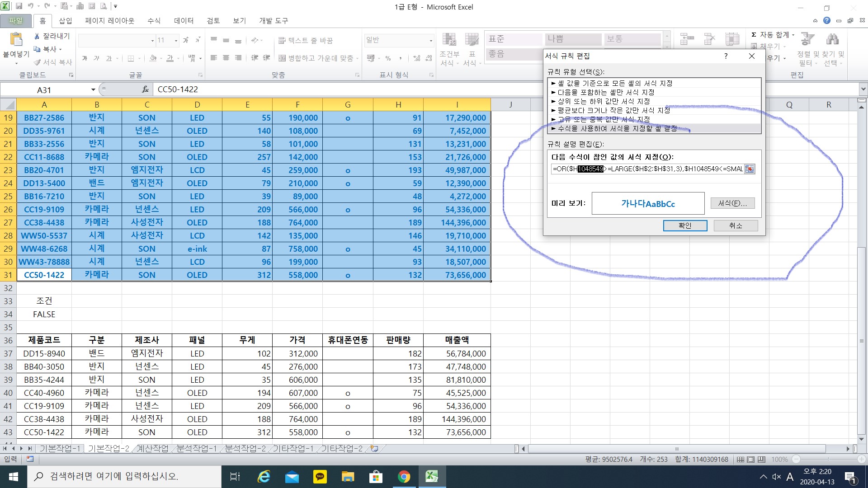The height and width of the screenshot is (488, 868).
Task: Open the 수식 (Formulas) ribbon tab
Action: tap(154, 21)
